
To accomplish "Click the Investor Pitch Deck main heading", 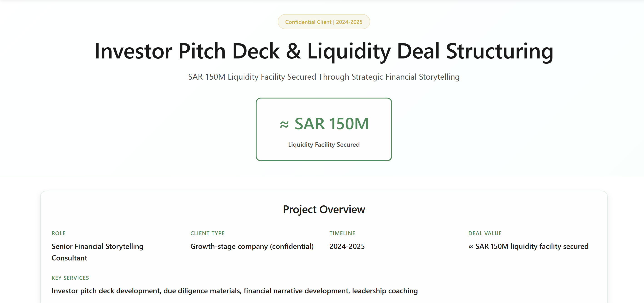I will coord(324,51).
